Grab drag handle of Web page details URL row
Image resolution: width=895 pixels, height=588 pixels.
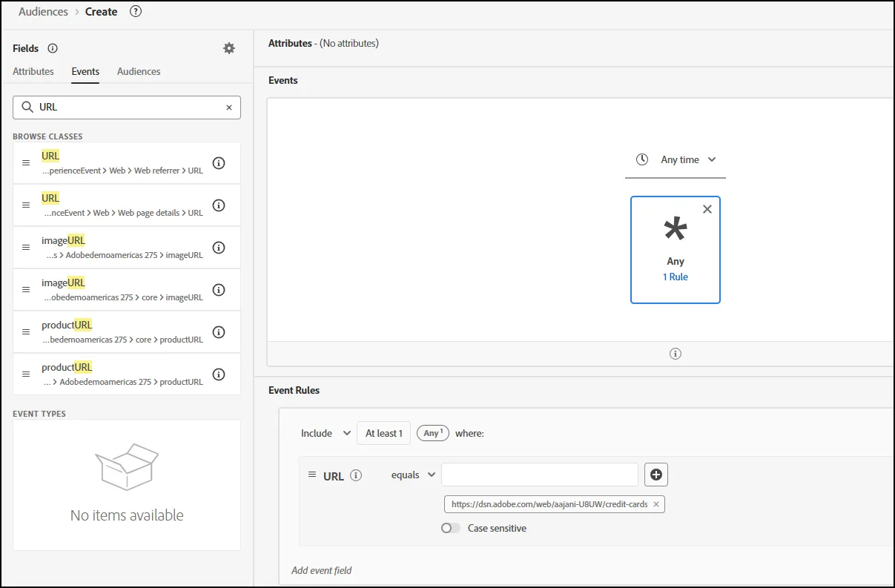coord(26,205)
